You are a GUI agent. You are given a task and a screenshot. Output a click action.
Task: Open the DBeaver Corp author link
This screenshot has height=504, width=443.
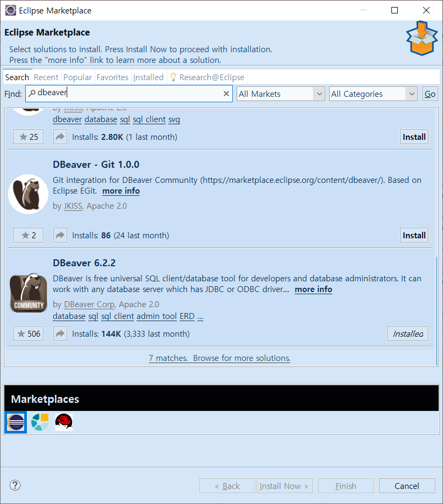(x=89, y=304)
